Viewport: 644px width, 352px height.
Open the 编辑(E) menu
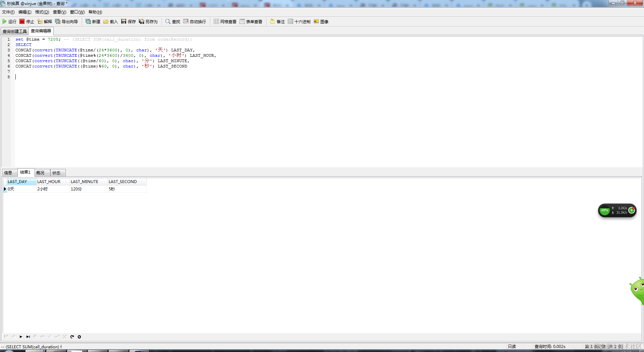click(x=25, y=12)
